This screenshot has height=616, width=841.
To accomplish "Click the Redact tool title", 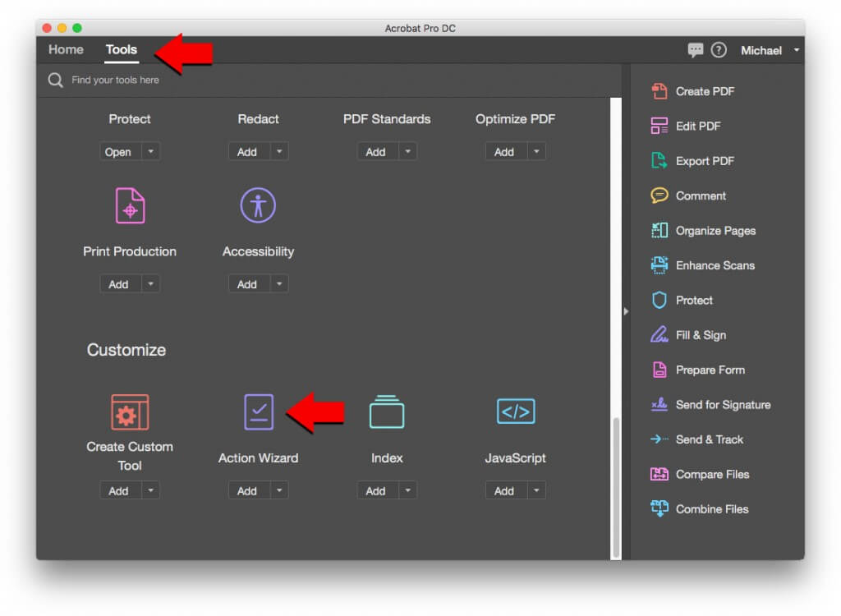I will click(x=258, y=118).
